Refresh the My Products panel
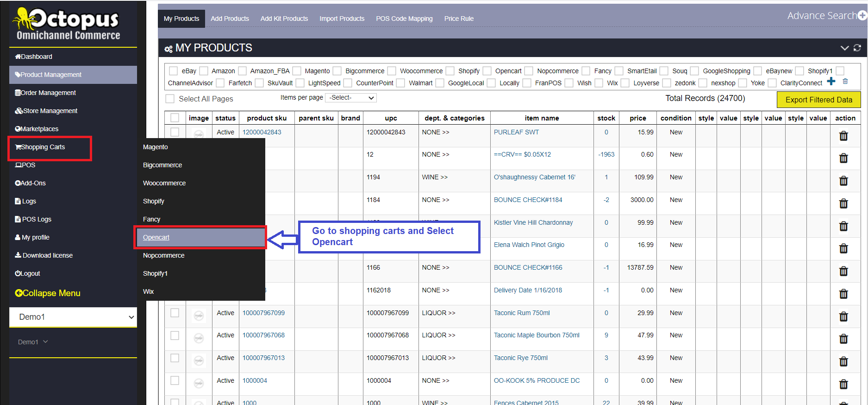 coord(857,48)
